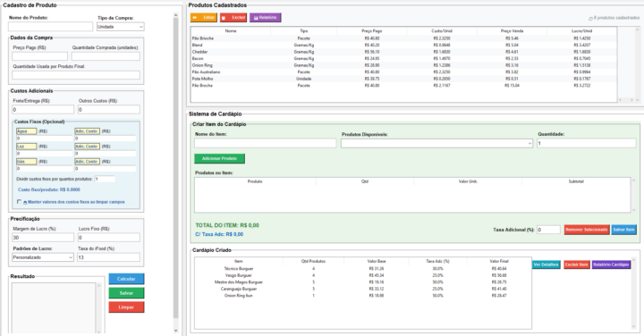Expand the Produtos Disponíveis combo box
The width and height of the screenshot is (644, 336).
[436, 143]
